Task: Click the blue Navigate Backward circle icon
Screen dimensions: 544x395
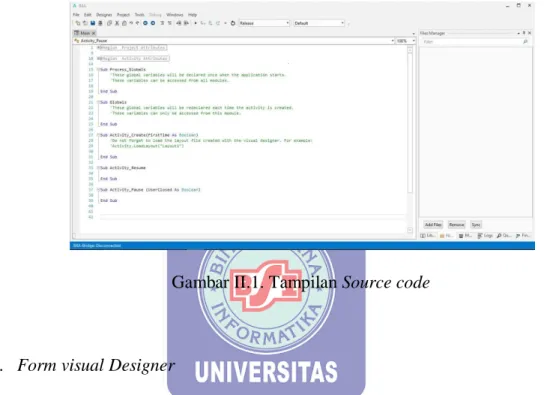Action: click(x=145, y=23)
